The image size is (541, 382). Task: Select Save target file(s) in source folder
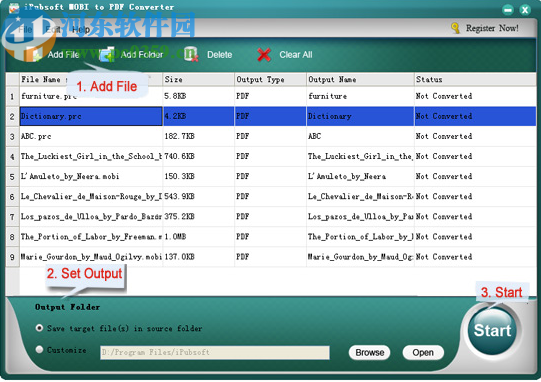tap(39, 328)
